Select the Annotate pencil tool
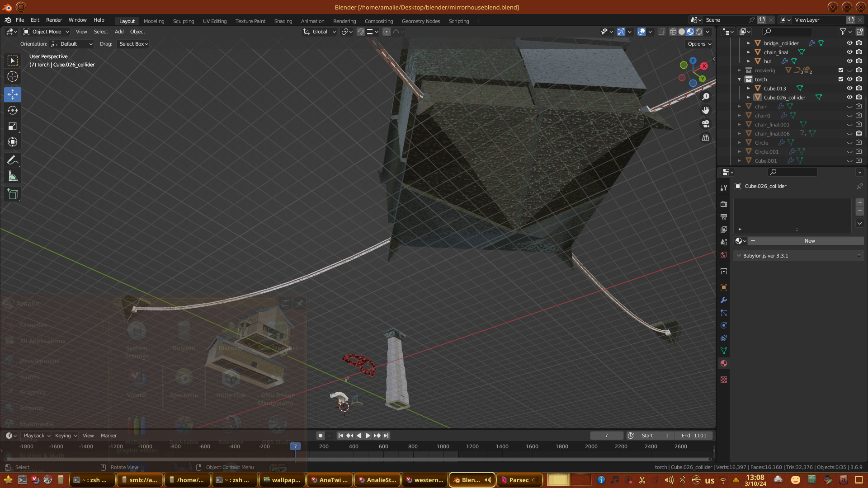Screen dimensions: 868x488 13,160
